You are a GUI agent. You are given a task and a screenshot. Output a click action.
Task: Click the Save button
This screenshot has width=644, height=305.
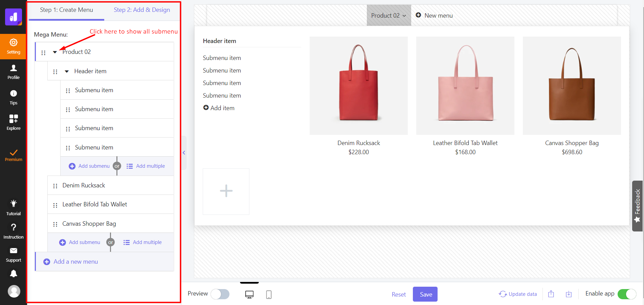pos(425,294)
